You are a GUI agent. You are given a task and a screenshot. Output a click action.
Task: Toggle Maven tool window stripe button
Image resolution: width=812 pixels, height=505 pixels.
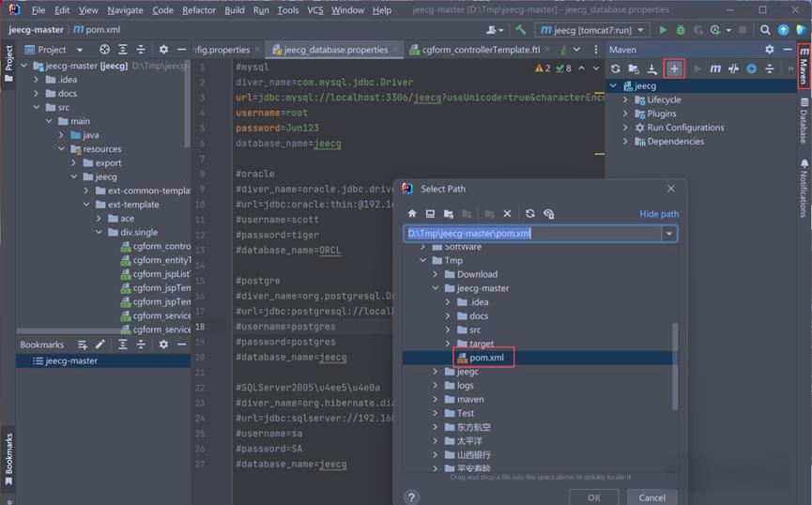[x=804, y=67]
